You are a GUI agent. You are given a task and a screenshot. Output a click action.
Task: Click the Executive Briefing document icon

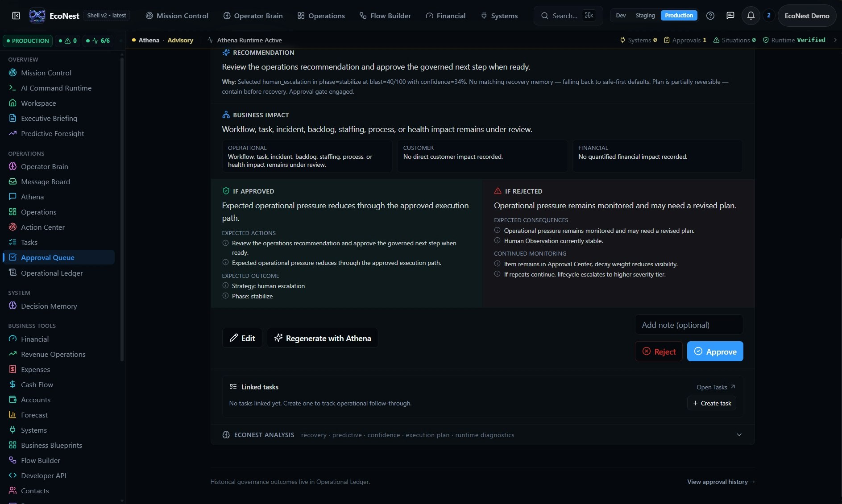[x=12, y=118]
